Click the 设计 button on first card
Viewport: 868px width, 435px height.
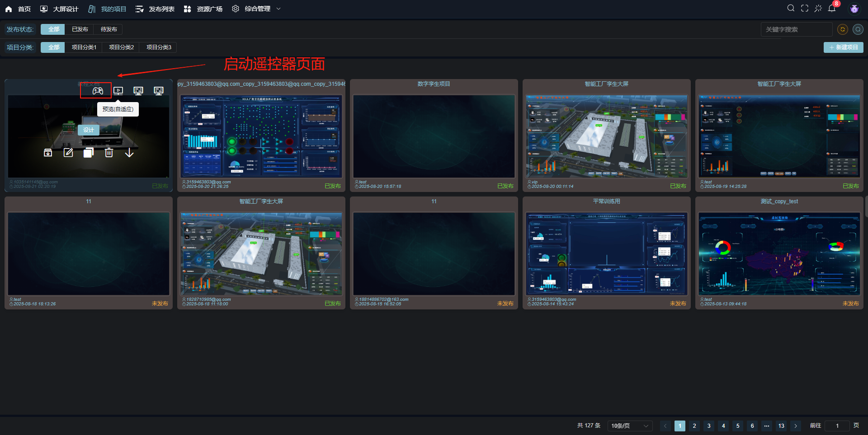89,130
